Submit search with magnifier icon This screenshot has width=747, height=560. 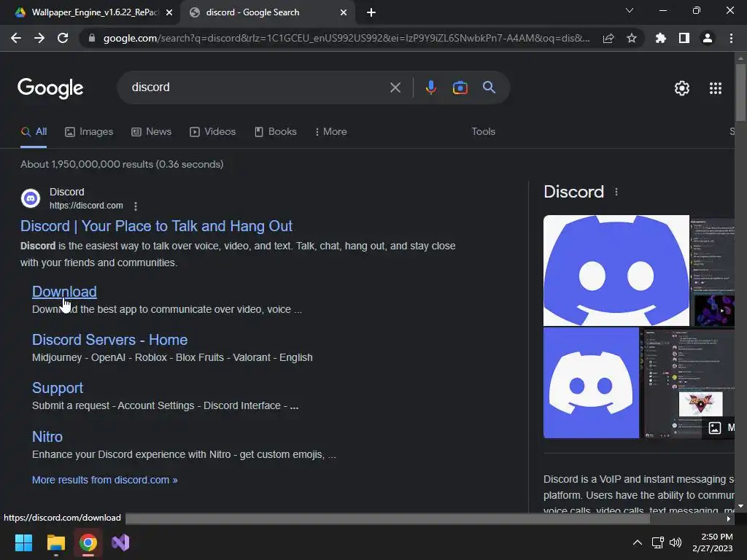pos(489,87)
